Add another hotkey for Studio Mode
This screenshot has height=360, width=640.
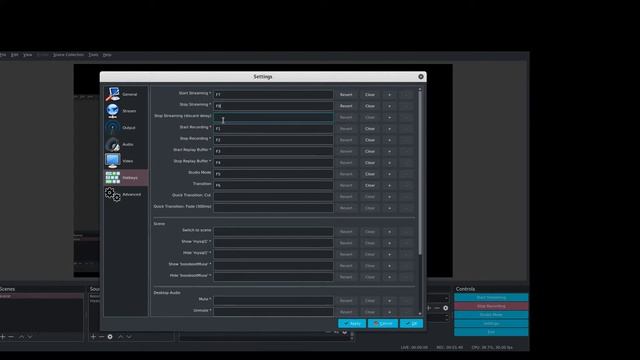389,174
